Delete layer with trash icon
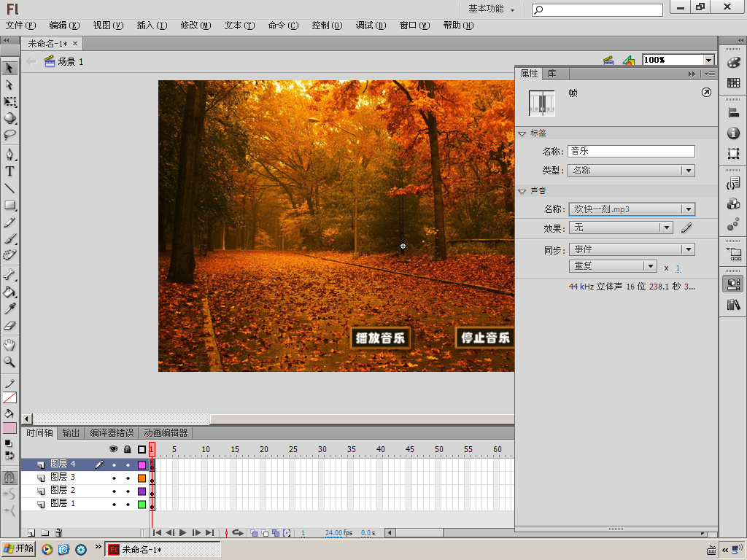 click(58, 533)
